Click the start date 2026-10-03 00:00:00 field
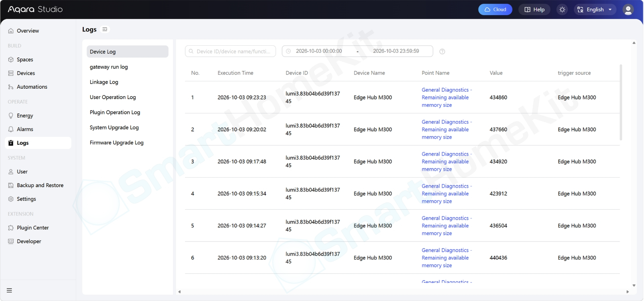 pos(319,51)
